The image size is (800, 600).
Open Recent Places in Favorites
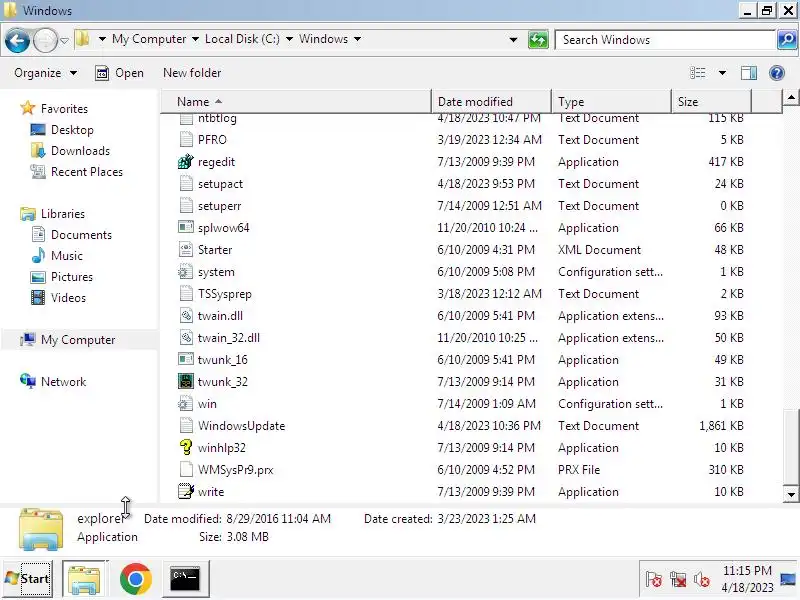87,171
